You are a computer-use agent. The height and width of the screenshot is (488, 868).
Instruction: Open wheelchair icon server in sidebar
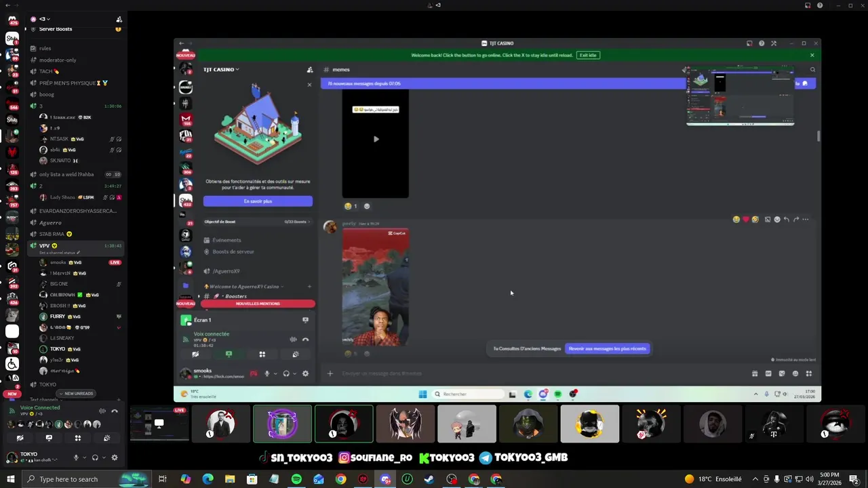[x=12, y=364]
